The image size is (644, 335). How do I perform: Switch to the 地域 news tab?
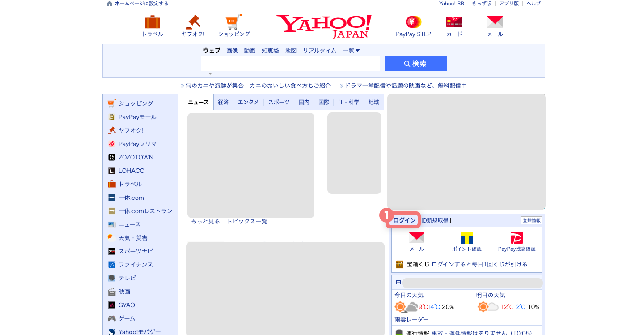[373, 102]
